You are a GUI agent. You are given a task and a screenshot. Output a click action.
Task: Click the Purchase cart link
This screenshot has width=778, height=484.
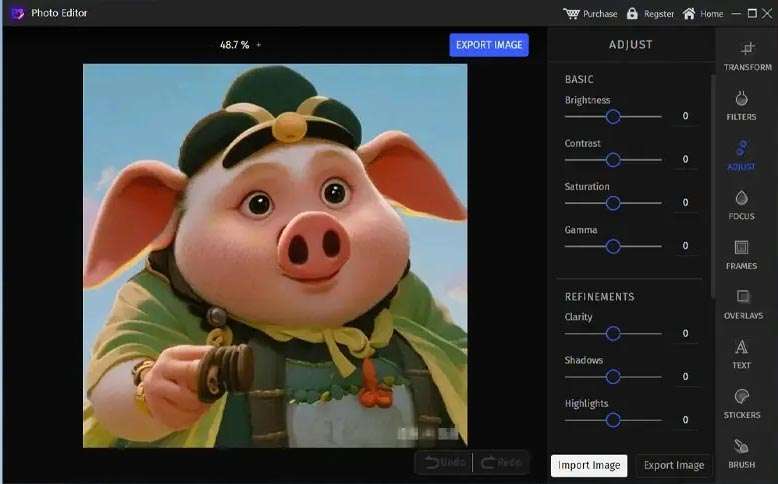tap(590, 14)
